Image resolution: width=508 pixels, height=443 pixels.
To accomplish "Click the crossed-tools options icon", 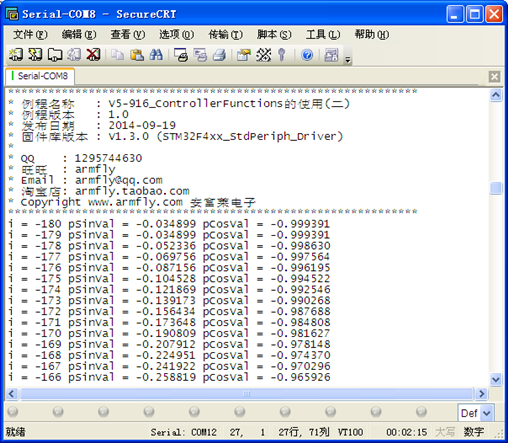I will click(x=263, y=55).
